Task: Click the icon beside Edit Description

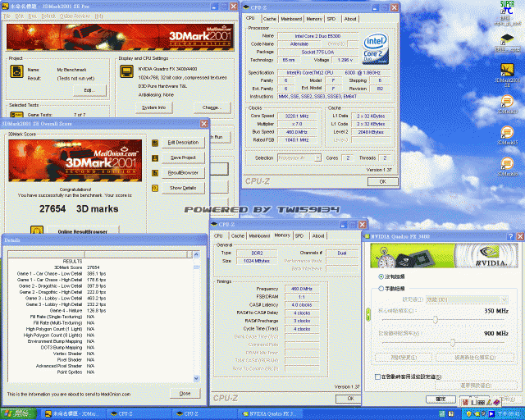Action: (155, 143)
